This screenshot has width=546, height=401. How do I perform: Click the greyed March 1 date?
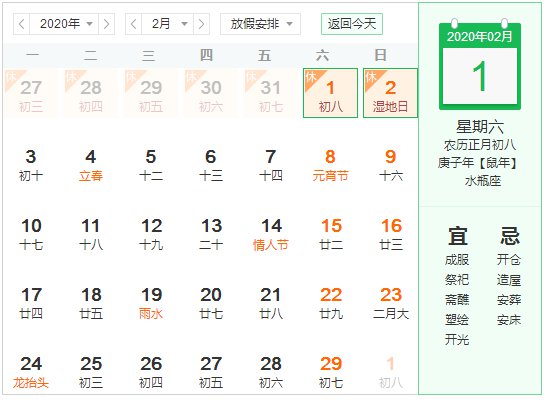(x=390, y=373)
